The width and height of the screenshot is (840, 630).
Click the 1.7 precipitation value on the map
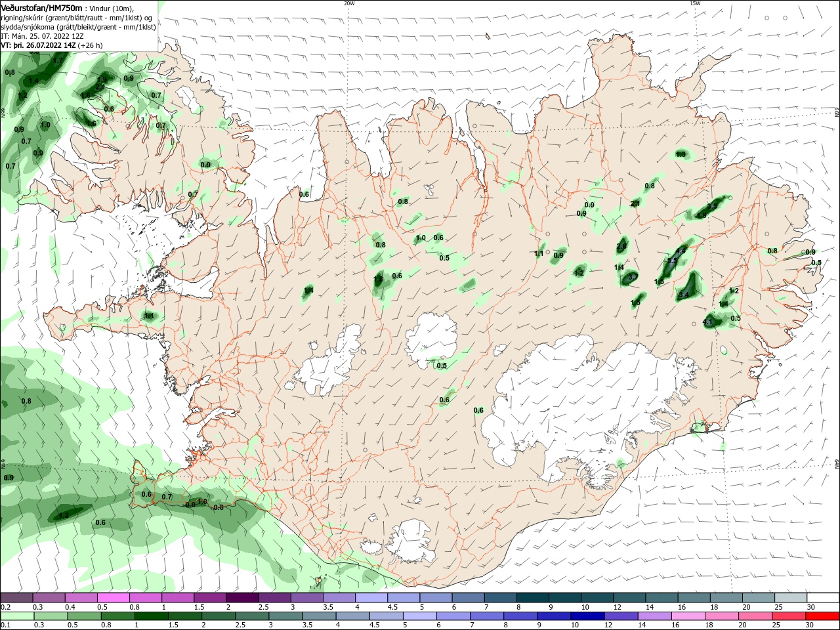(x=58, y=60)
